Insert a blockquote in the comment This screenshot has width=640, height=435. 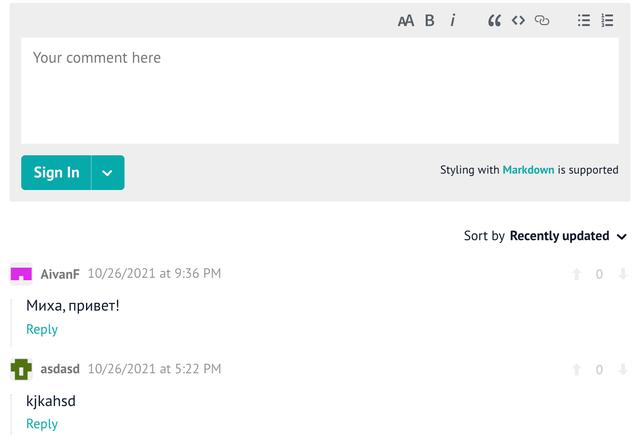point(494,20)
